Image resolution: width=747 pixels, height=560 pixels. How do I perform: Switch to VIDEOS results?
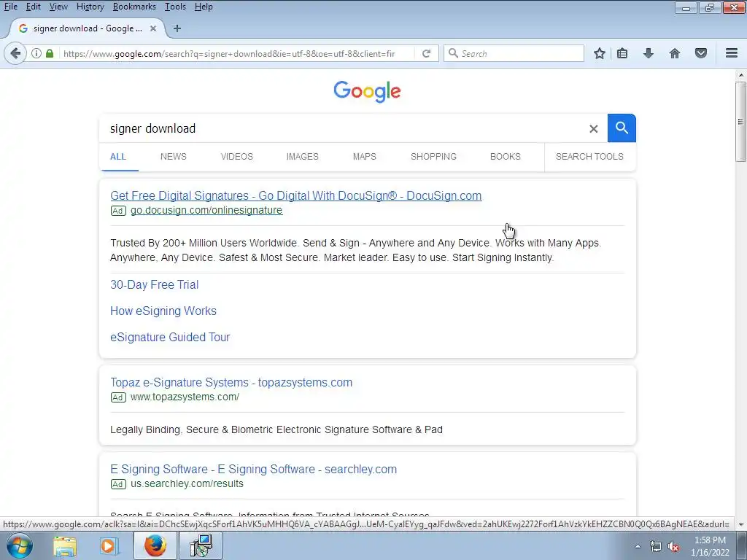[237, 157]
